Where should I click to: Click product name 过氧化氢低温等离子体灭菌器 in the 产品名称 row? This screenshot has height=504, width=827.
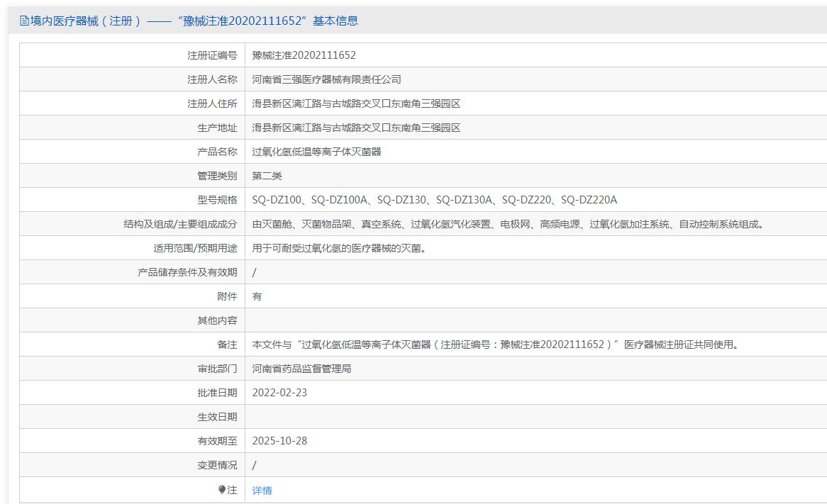[x=316, y=152]
